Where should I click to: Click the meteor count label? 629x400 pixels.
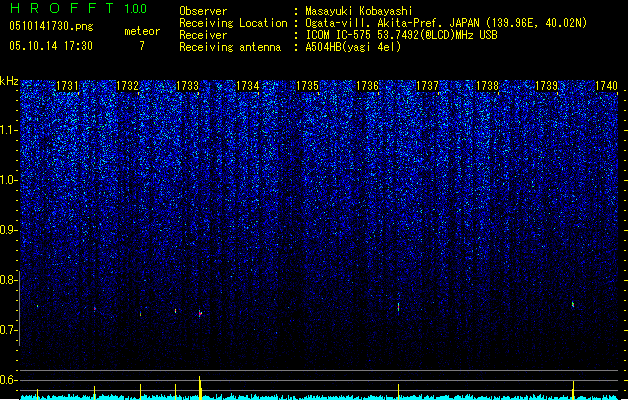(142, 31)
